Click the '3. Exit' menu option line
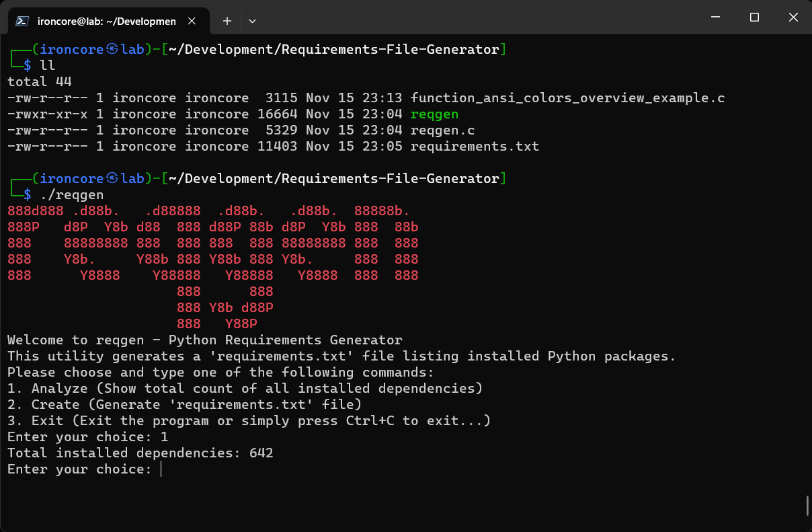 249,421
